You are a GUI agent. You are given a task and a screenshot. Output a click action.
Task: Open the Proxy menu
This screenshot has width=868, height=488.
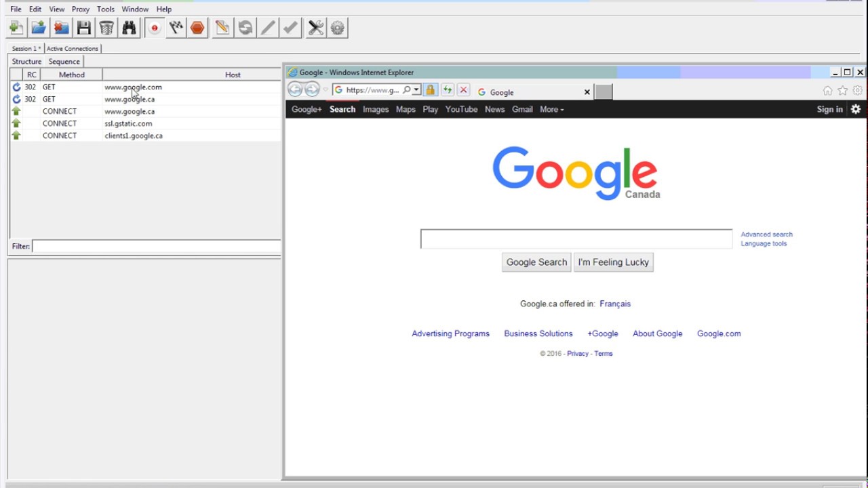pos(81,9)
